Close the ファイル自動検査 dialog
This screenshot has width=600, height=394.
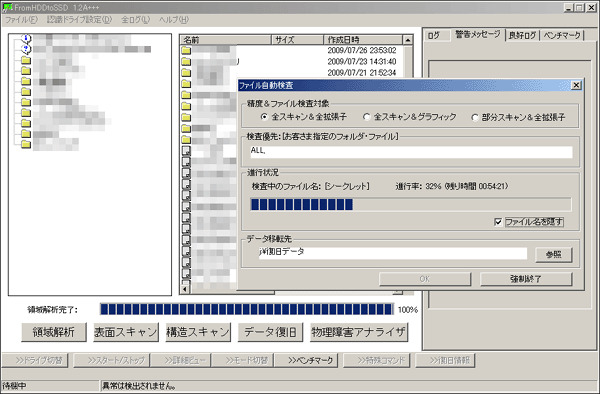coord(576,85)
